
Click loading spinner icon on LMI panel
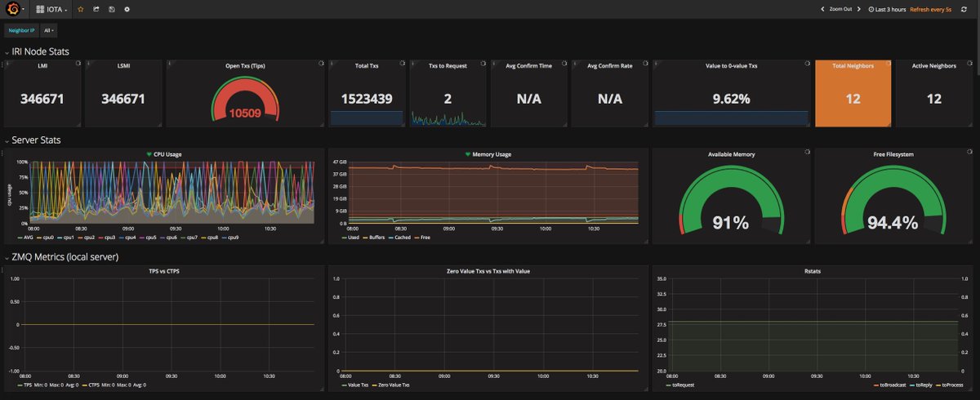pyautogui.click(x=78, y=63)
